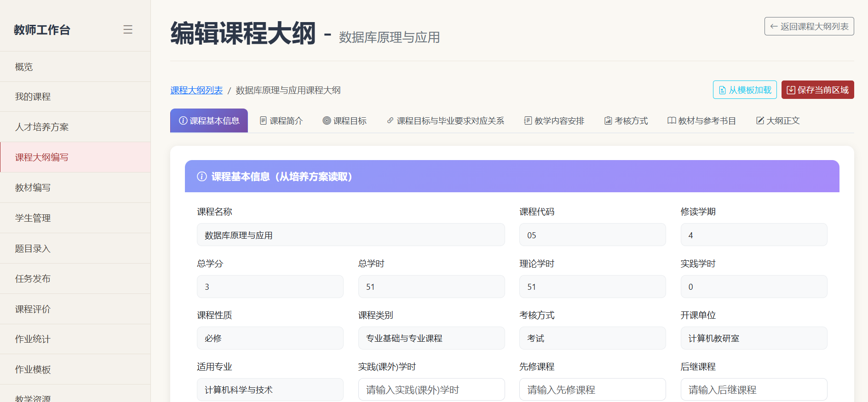Switch to 教材与参考书目 tab
The width and height of the screenshot is (868, 402).
coord(701,121)
